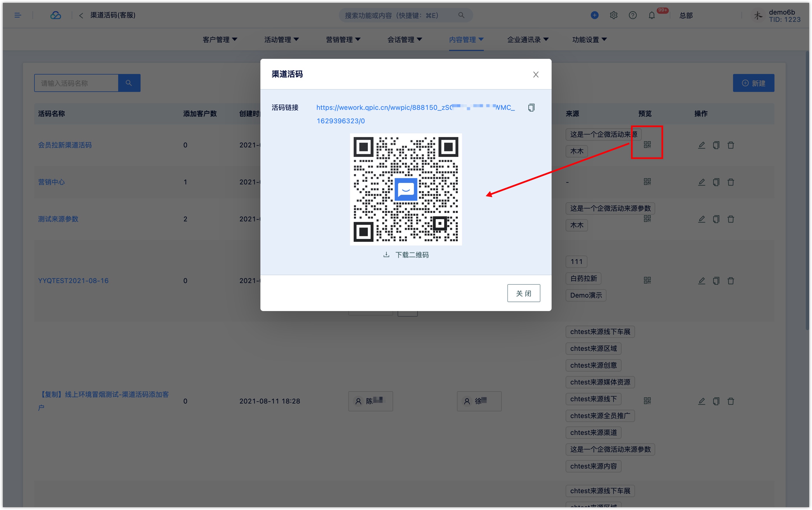Click the 总部 organization label
The height and width of the screenshot is (510, 812).
coord(686,15)
